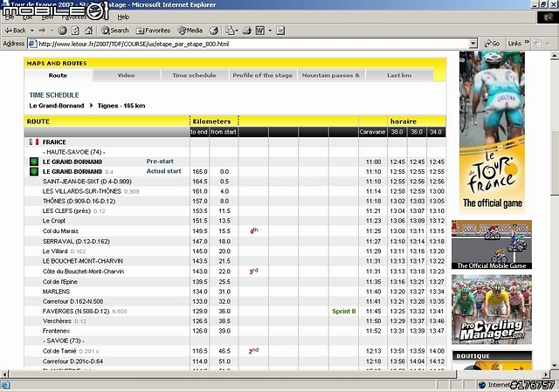Open the Forward history dropdown arrow
This screenshot has width=559, height=392.
(x=52, y=31)
